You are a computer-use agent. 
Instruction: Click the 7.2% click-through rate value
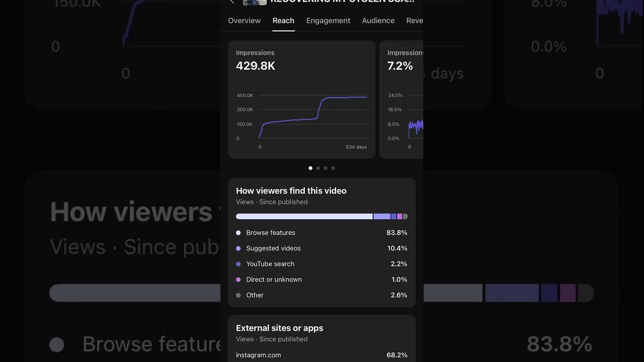click(400, 66)
